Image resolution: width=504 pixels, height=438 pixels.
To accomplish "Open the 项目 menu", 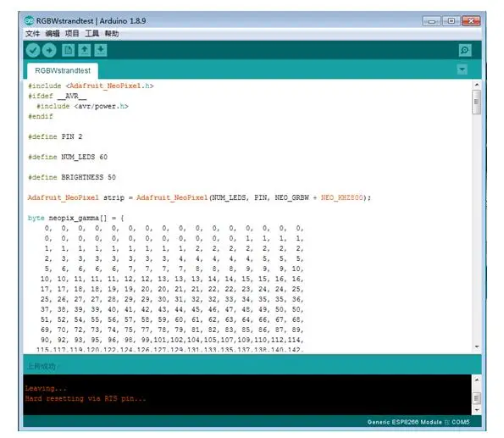I will click(x=72, y=33).
